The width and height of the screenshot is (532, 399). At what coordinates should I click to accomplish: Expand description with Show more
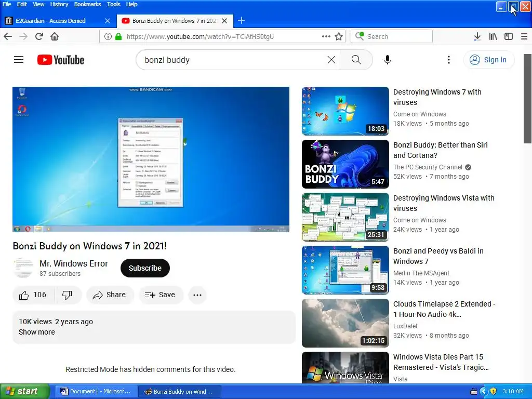tap(37, 332)
